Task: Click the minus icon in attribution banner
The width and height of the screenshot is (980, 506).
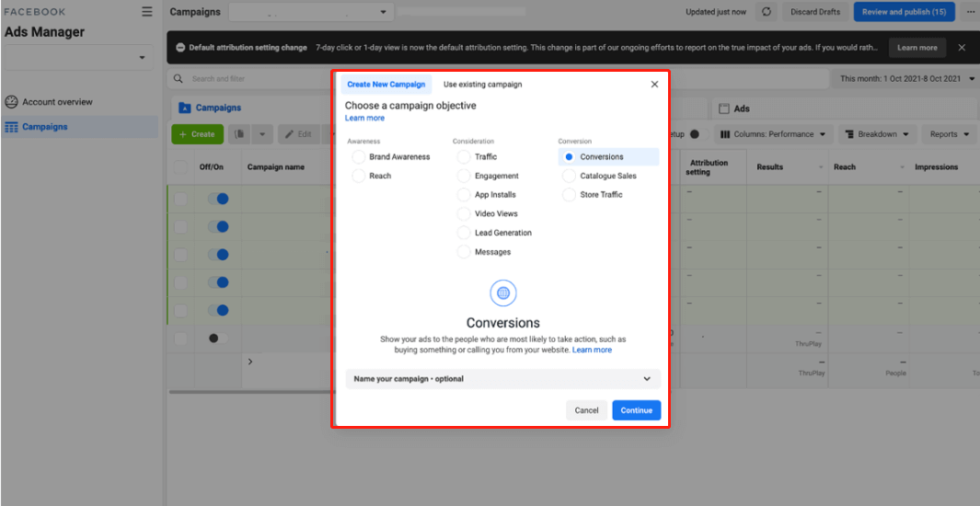Action: [x=180, y=48]
